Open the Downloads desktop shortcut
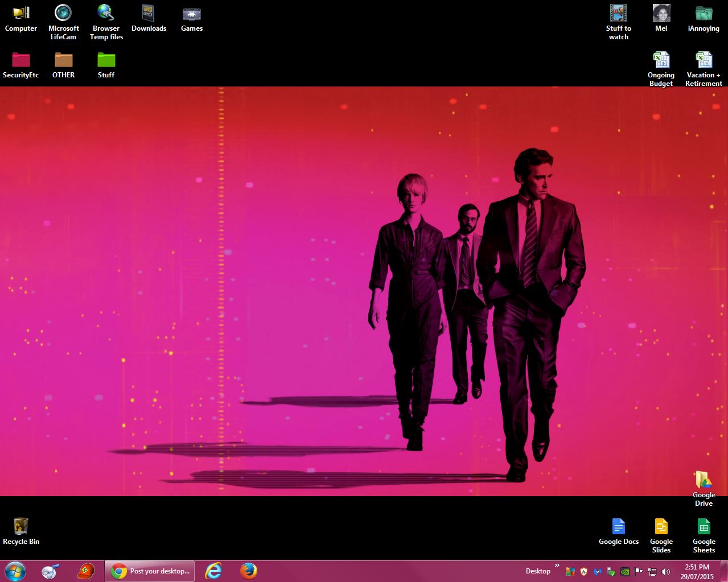 point(149,18)
